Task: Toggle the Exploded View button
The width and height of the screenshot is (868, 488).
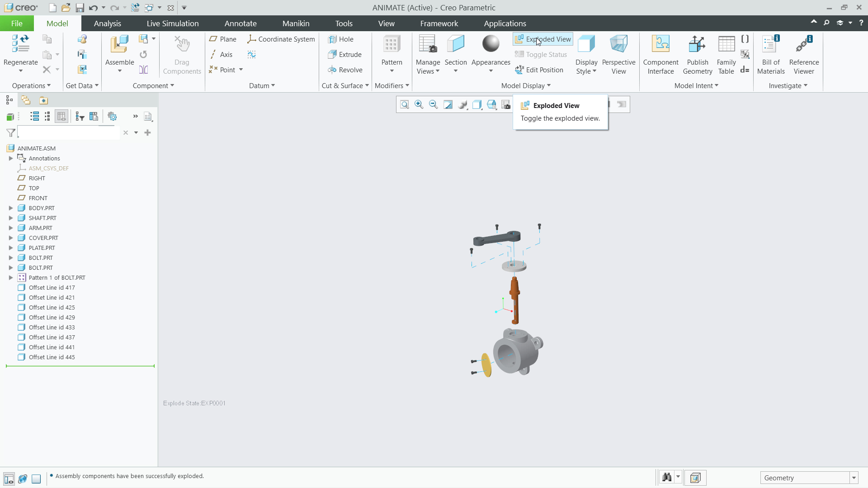Action: 543,39
